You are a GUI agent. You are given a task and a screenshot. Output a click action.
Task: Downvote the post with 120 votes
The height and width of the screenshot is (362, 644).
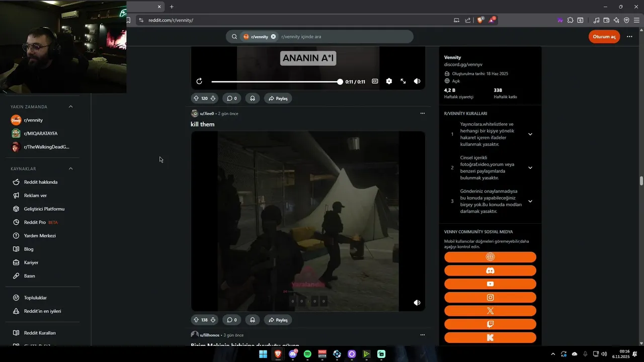click(x=213, y=99)
